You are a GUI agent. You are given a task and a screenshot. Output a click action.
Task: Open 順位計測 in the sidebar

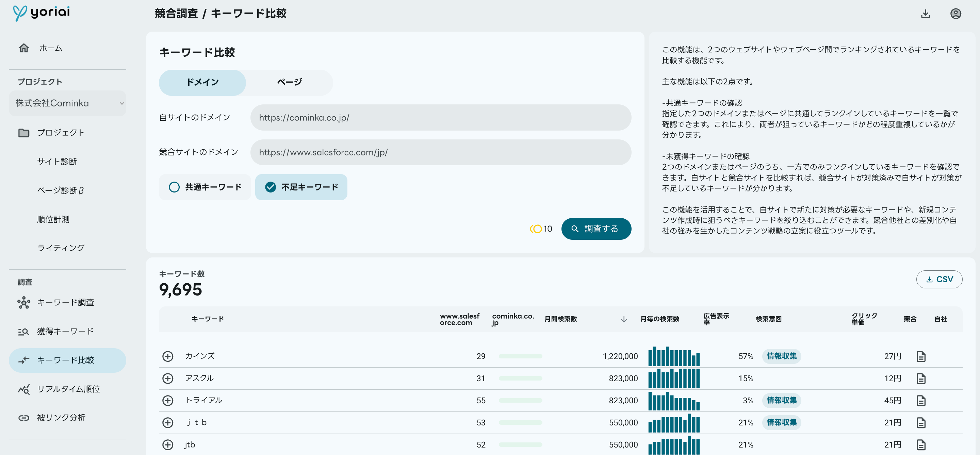[53, 219]
